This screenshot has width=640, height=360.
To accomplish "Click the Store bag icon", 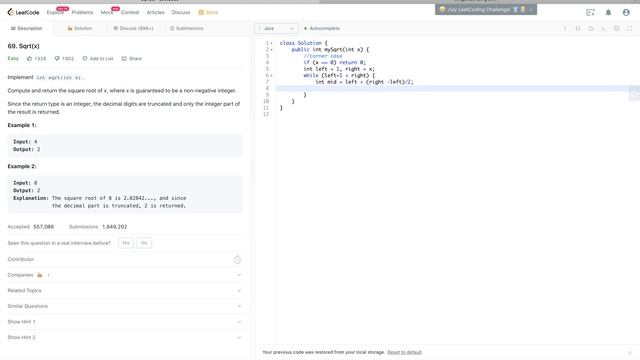I will [201, 12].
